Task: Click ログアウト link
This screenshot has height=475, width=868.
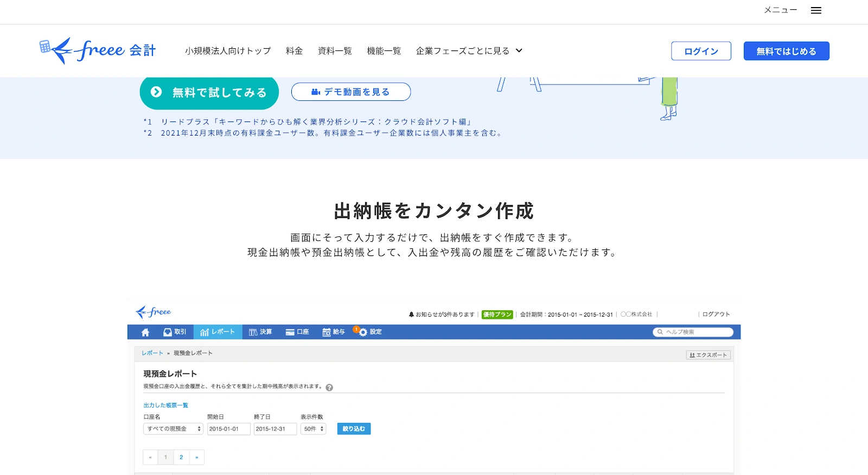Action: (716, 314)
